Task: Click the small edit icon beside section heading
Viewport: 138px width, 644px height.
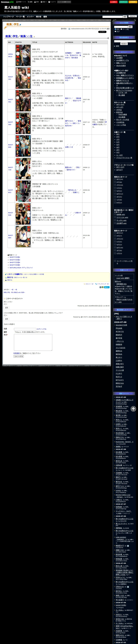Action: [x=34, y=36]
